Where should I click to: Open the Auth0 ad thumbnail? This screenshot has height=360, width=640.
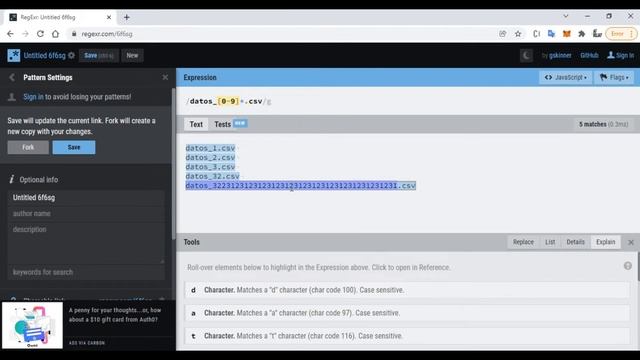32,325
